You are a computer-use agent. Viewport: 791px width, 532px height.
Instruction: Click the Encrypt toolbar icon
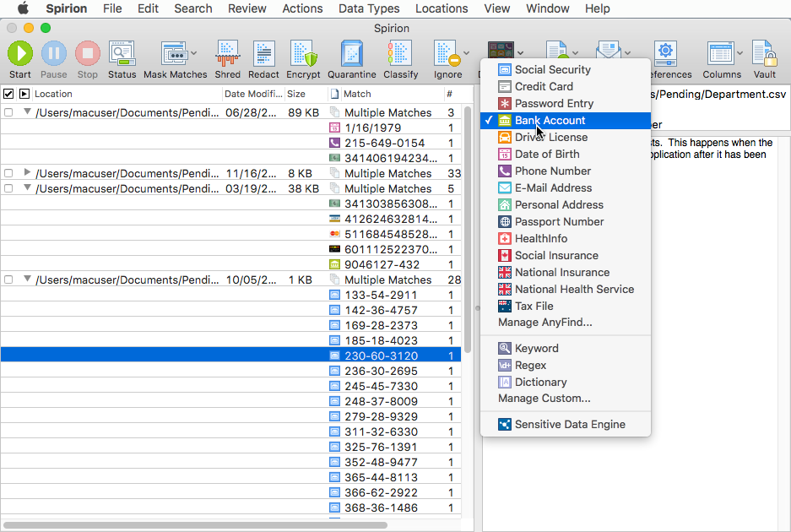point(303,53)
